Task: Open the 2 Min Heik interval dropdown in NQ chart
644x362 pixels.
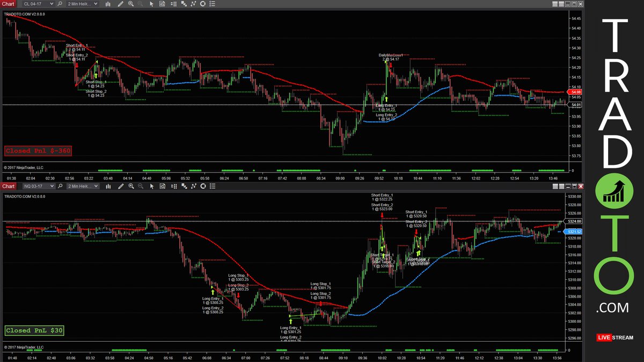Action: coord(82,186)
